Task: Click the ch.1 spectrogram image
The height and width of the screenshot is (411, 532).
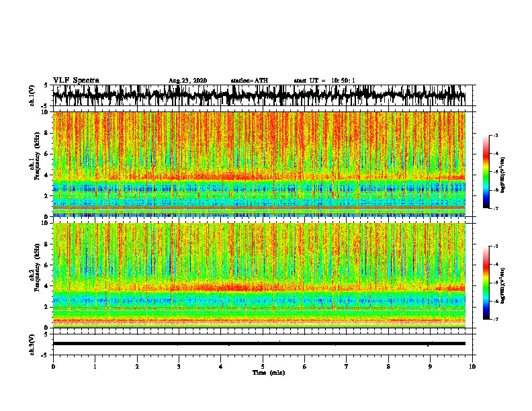Action: 259,164
